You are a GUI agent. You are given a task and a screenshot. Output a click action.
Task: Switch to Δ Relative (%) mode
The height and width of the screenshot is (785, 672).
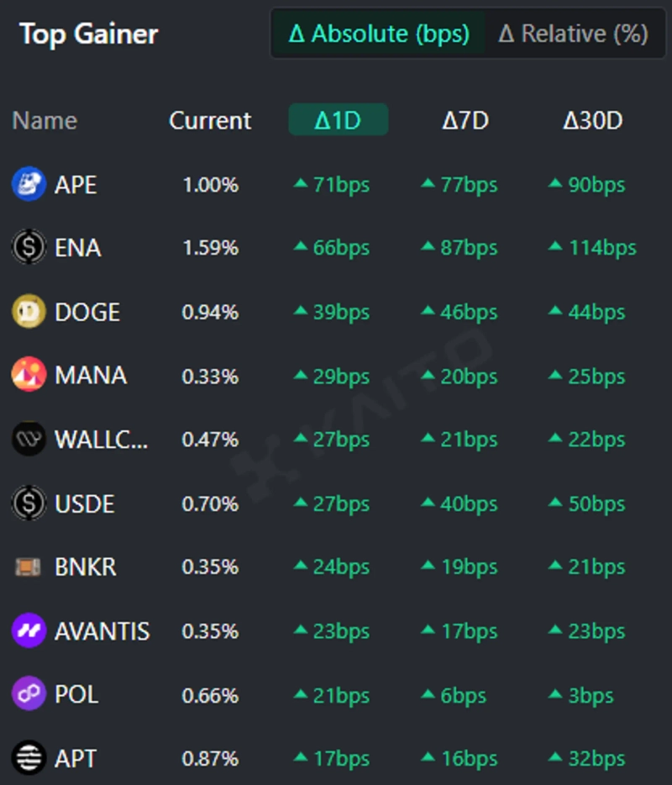(573, 34)
